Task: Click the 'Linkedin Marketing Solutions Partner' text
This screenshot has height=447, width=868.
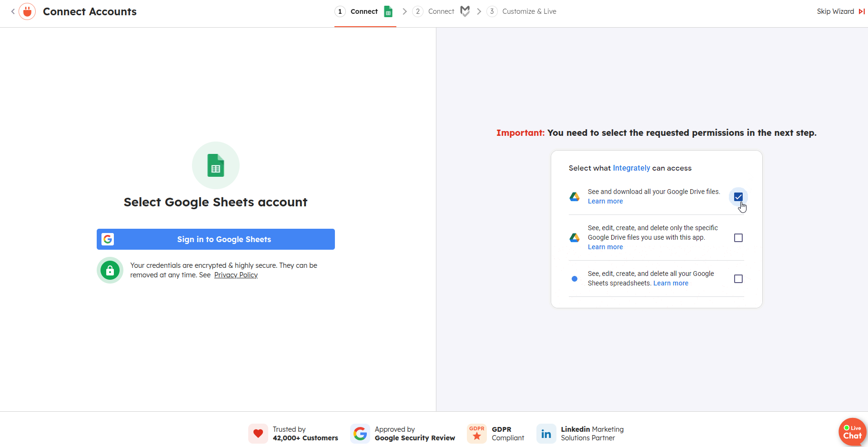Action: pos(592,434)
